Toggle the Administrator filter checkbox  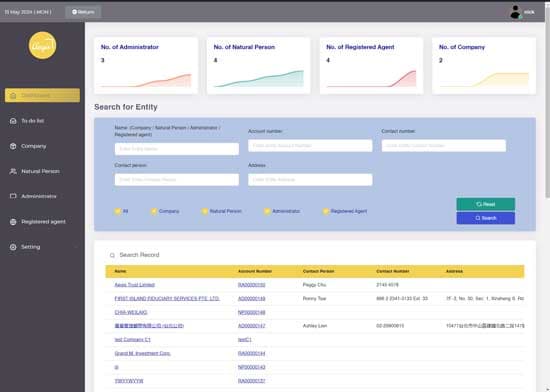pos(267,211)
